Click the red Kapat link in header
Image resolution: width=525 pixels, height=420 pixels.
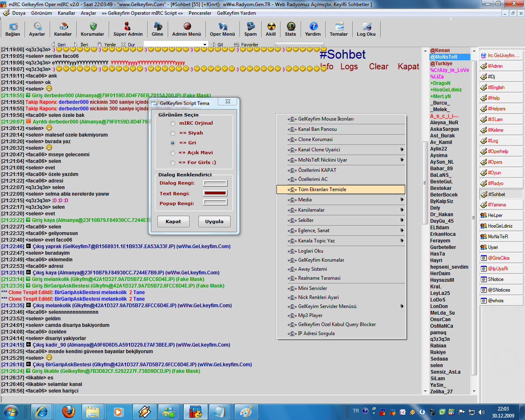409,66
